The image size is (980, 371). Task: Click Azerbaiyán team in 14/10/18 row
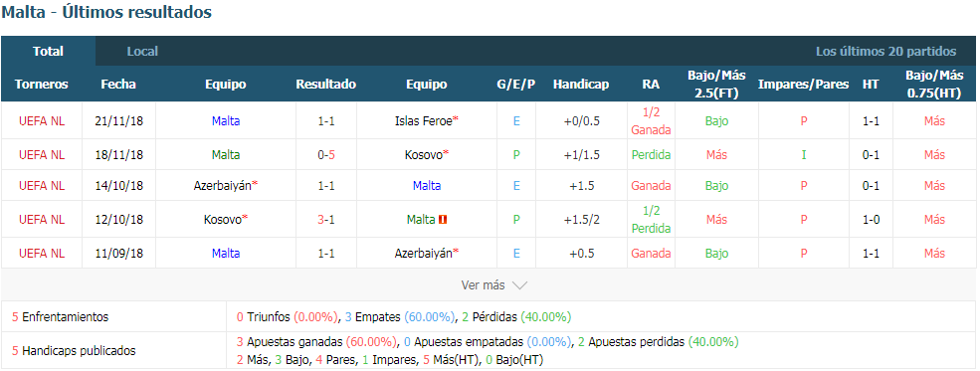click(223, 185)
